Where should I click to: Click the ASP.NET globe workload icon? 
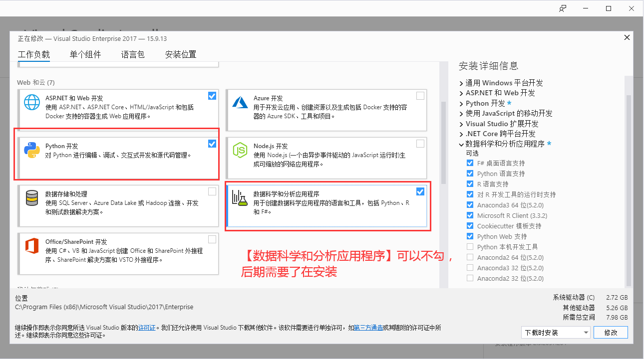pos(32,102)
